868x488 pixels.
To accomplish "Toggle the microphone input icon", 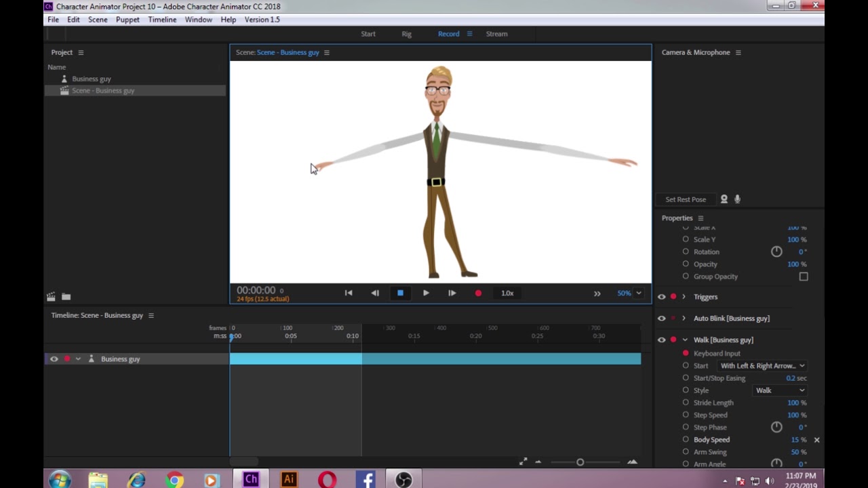I will click(x=737, y=199).
